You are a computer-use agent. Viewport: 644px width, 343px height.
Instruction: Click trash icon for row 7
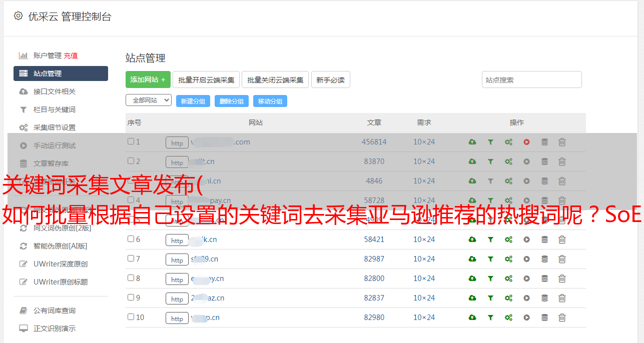(562, 259)
